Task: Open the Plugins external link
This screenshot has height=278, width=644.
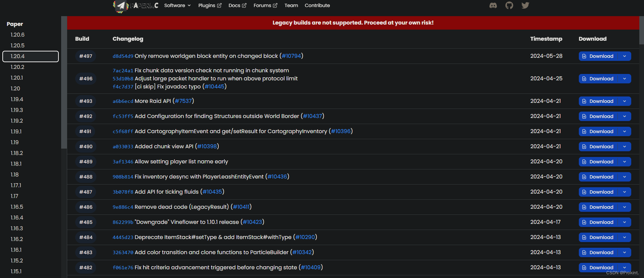Action: point(210,5)
